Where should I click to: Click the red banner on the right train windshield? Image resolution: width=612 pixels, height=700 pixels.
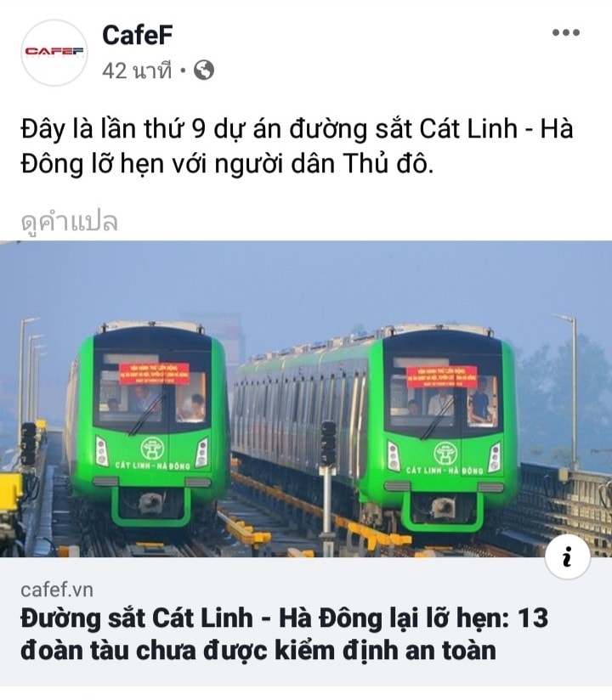point(442,377)
